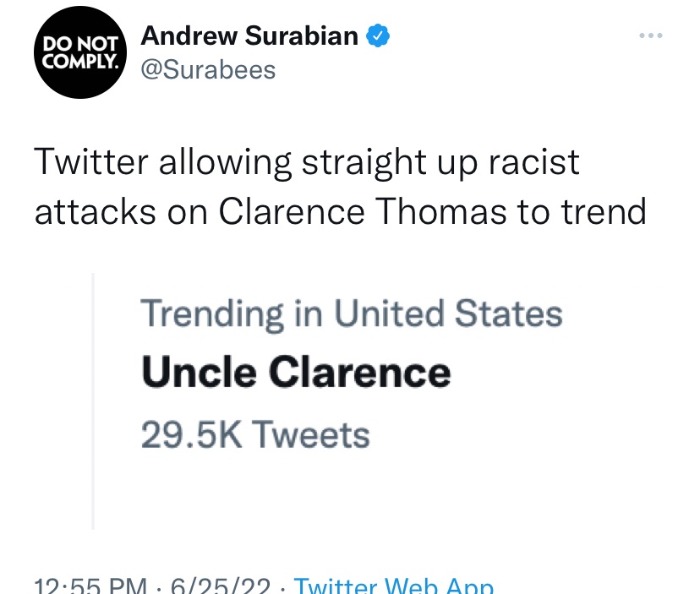The image size is (700, 594).
Task: Click the @Surabees handle
Action: (208, 70)
